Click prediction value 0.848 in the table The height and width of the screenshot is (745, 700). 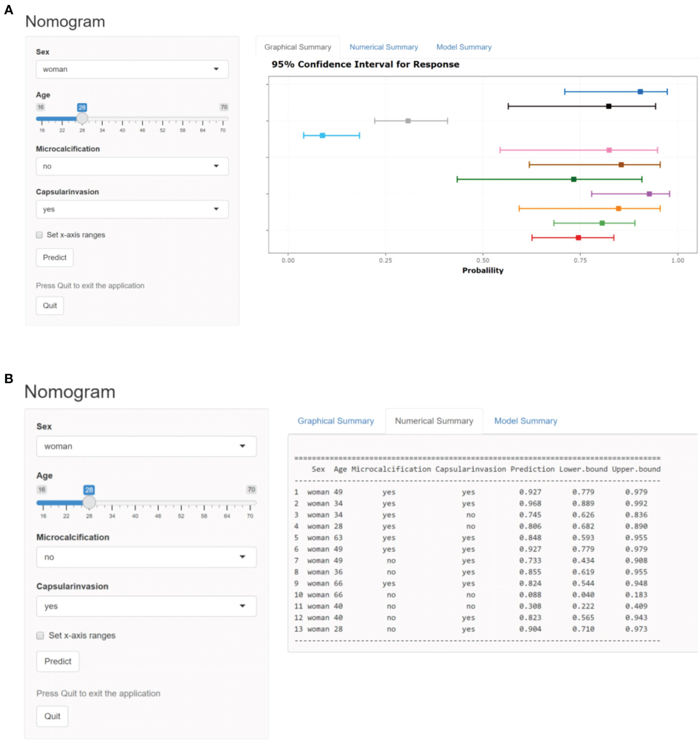coord(530,538)
